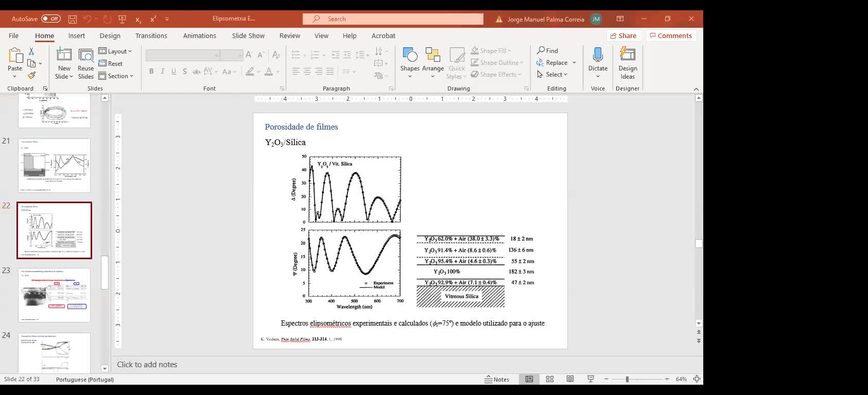This screenshot has width=868, height=395.
Task: Click Fit slide to current window icon
Action: (x=697, y=379)
